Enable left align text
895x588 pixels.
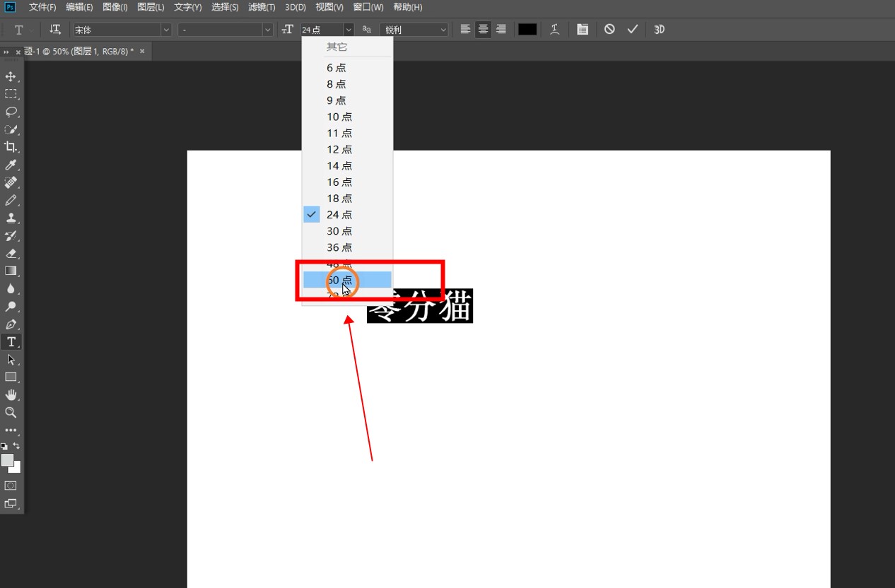pos(465,30)
